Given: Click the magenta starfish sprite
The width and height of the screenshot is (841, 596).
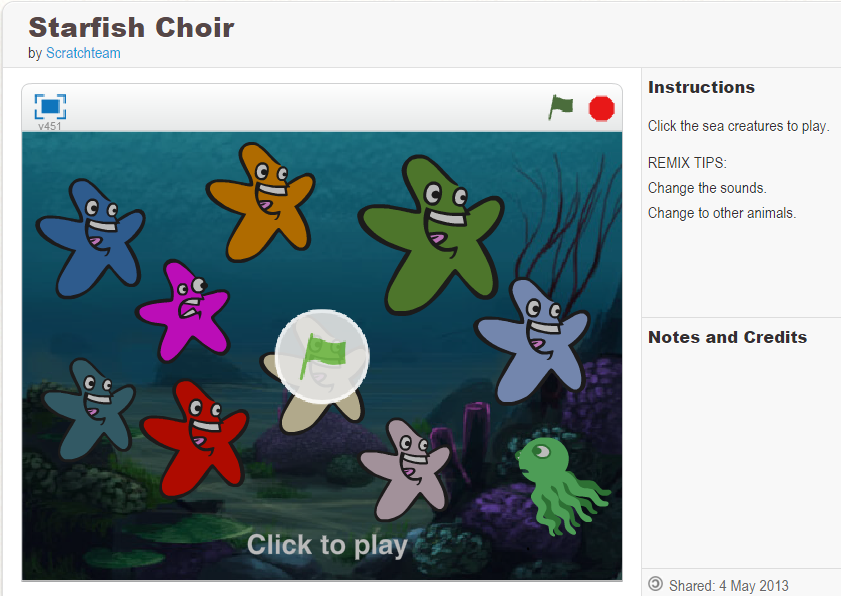Looking at the screenshot, I should tap(184, 310).
